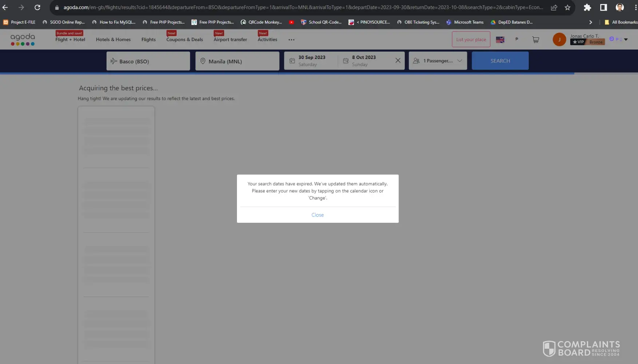Clear dates with the X icon
The image size is (638, 364).
[x=398, y=60]
